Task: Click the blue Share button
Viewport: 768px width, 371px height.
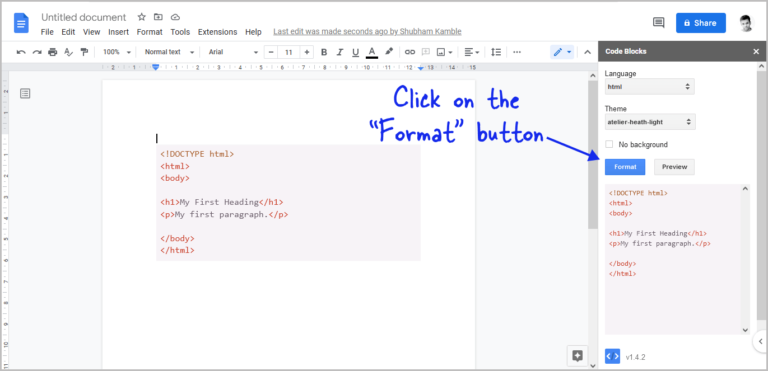Action: [x=701, y=23]
